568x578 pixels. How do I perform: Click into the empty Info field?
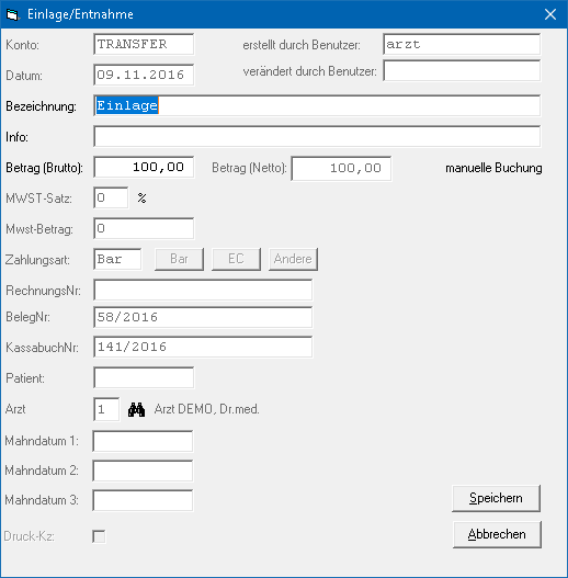[317, 136]
